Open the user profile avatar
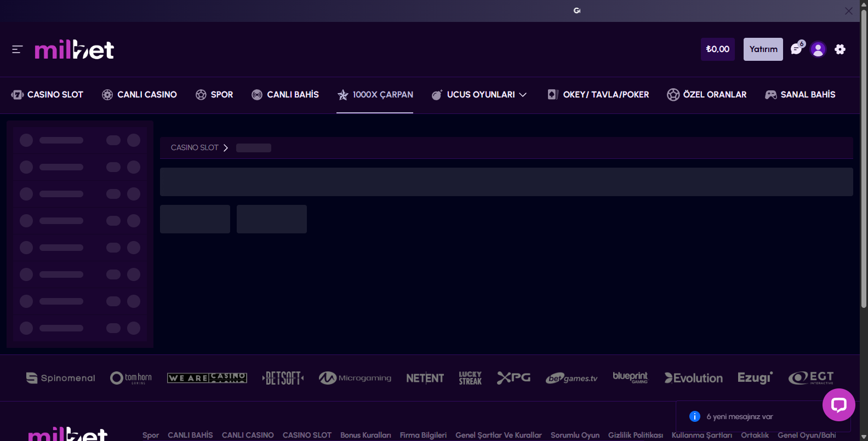This screenshot has width=868, height=441. tap(818, 49)
